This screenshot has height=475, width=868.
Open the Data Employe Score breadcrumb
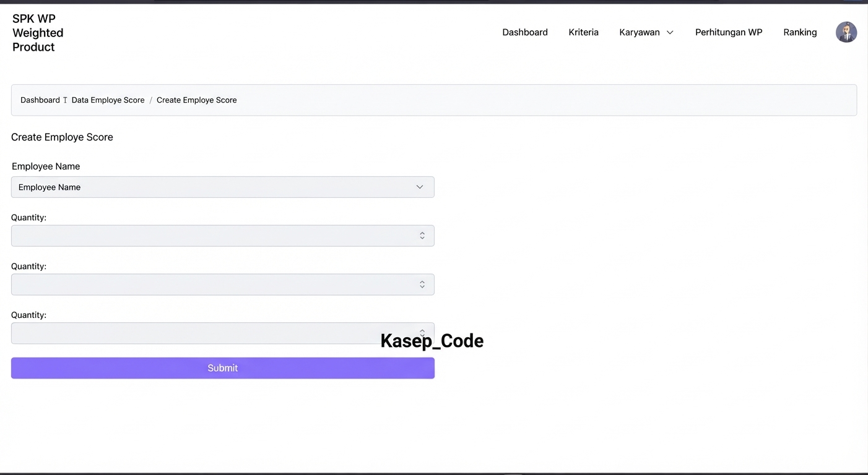[108, 100]
